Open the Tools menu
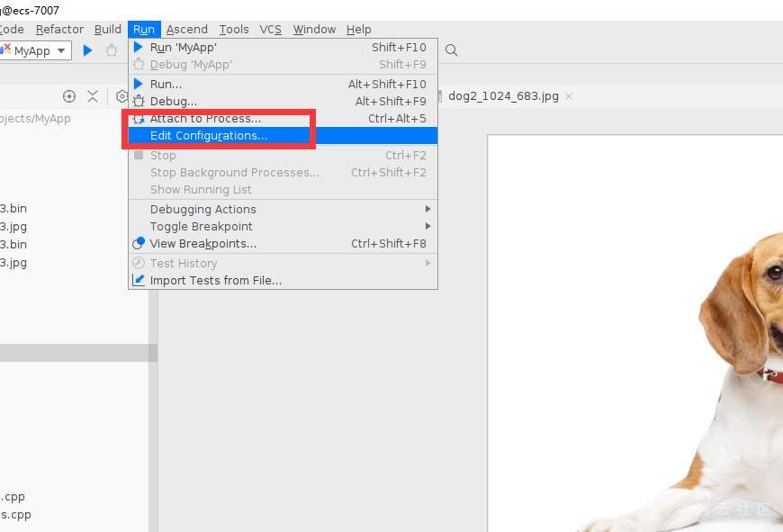Screen dimensions: 783x532 [234, 30]
